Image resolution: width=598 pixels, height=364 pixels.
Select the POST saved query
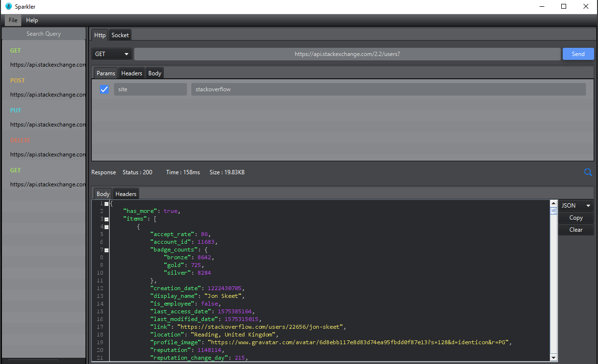[43, 87]
